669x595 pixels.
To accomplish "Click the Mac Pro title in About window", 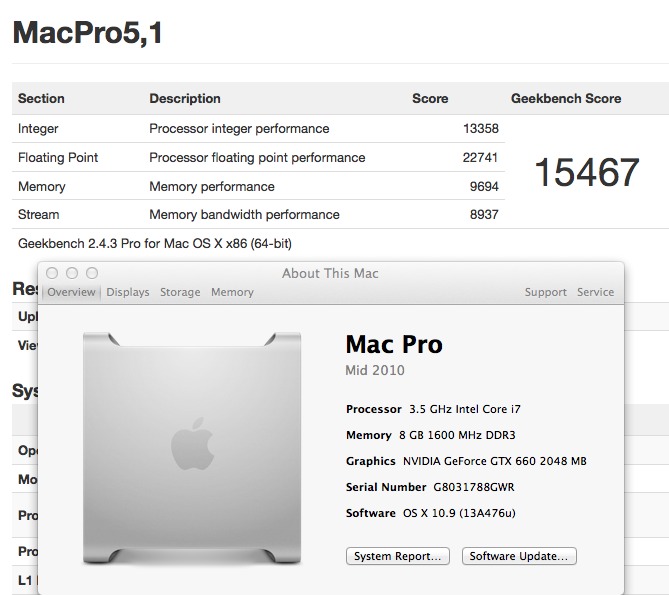I will tap(394, 344).
